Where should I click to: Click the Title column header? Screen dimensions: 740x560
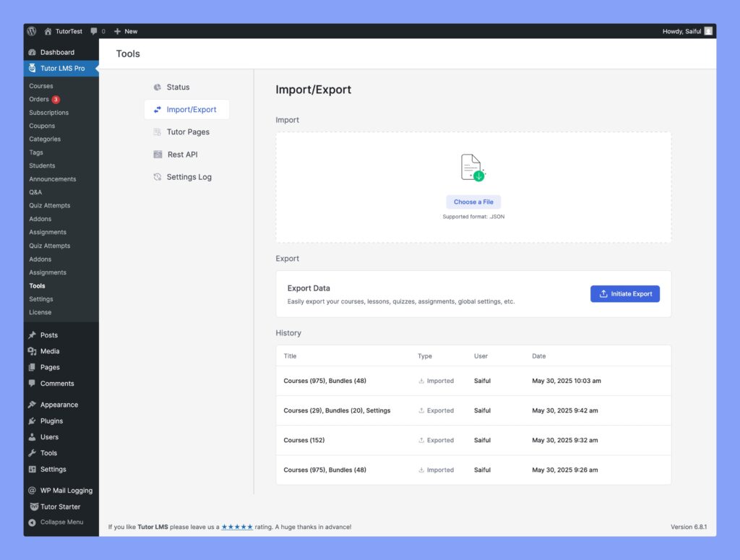[290, 356]
